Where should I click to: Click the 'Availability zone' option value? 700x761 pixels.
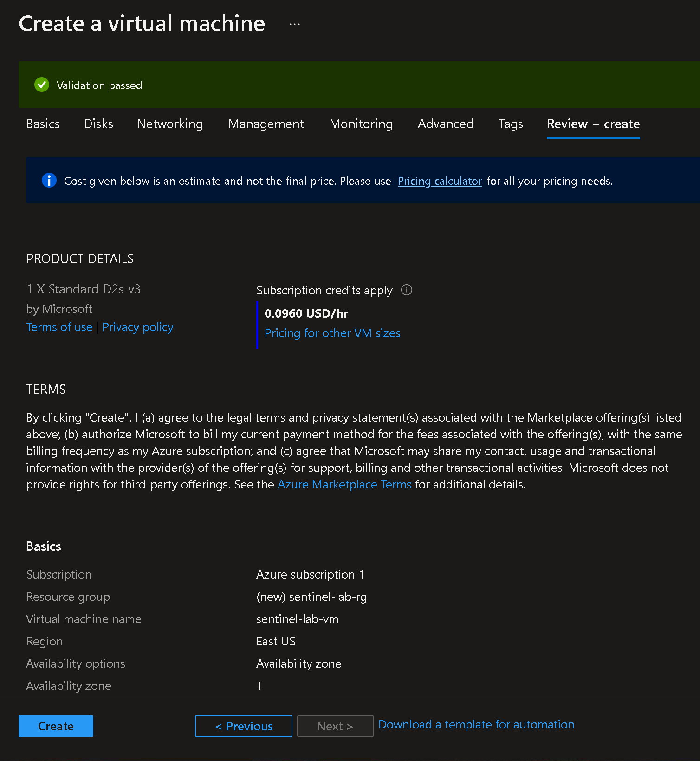point(299,664)
